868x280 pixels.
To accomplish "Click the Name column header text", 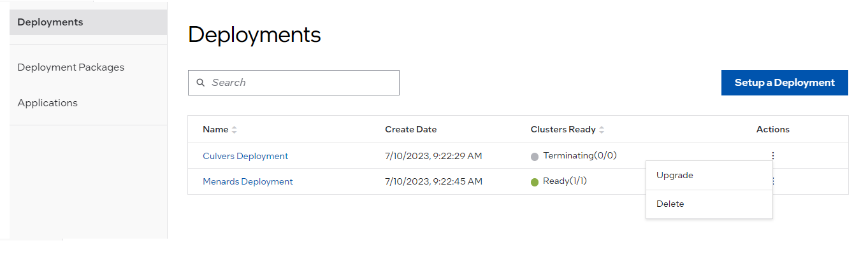I will click(x=215, y=129).
